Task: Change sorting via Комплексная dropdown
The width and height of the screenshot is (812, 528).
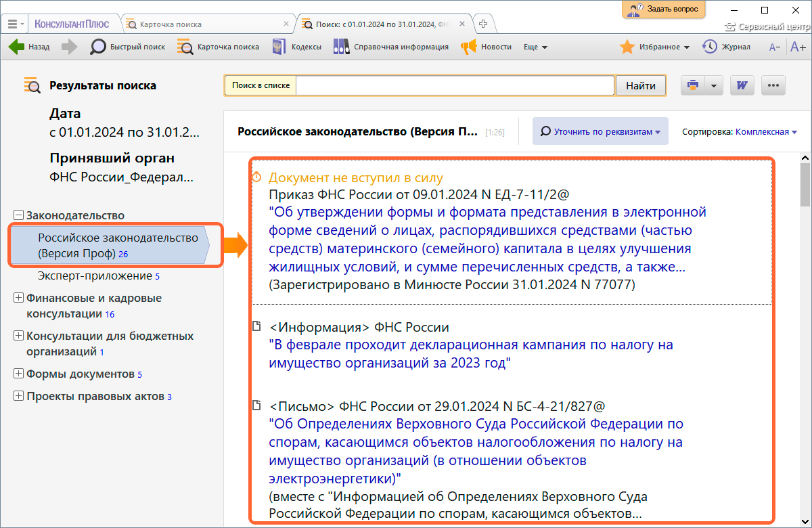Action: pyautogui.click(x=766, y=132)
